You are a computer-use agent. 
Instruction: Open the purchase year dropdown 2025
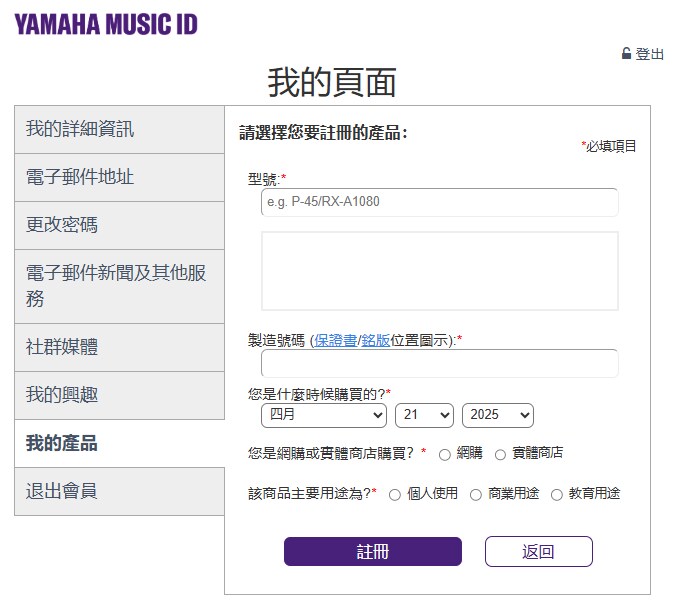point(497,415)
